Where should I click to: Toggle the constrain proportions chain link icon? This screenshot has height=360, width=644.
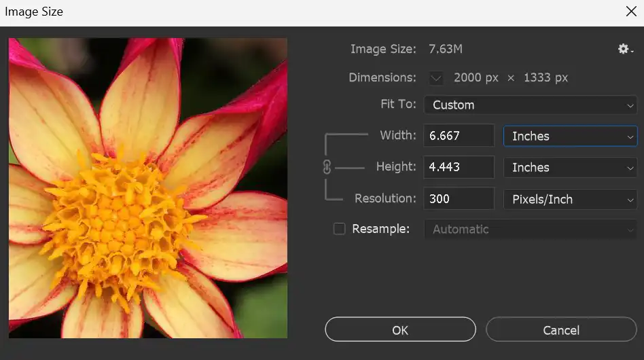pos(327,167)
